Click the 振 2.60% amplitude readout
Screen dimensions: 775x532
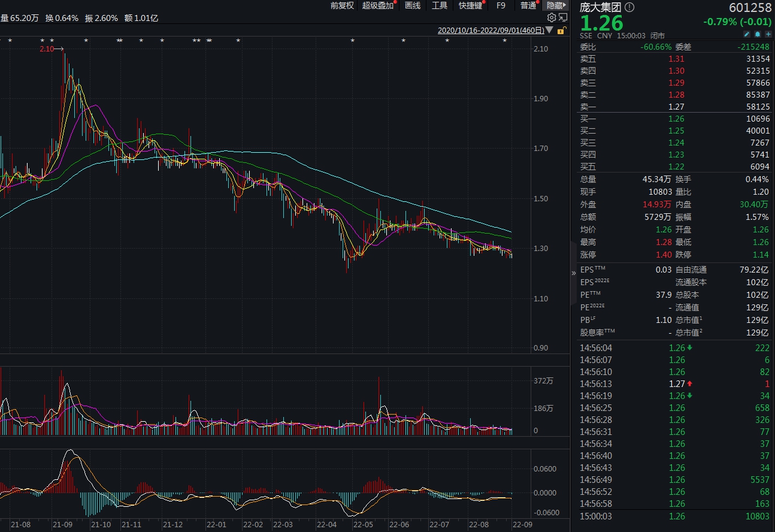tap(101, 18)
